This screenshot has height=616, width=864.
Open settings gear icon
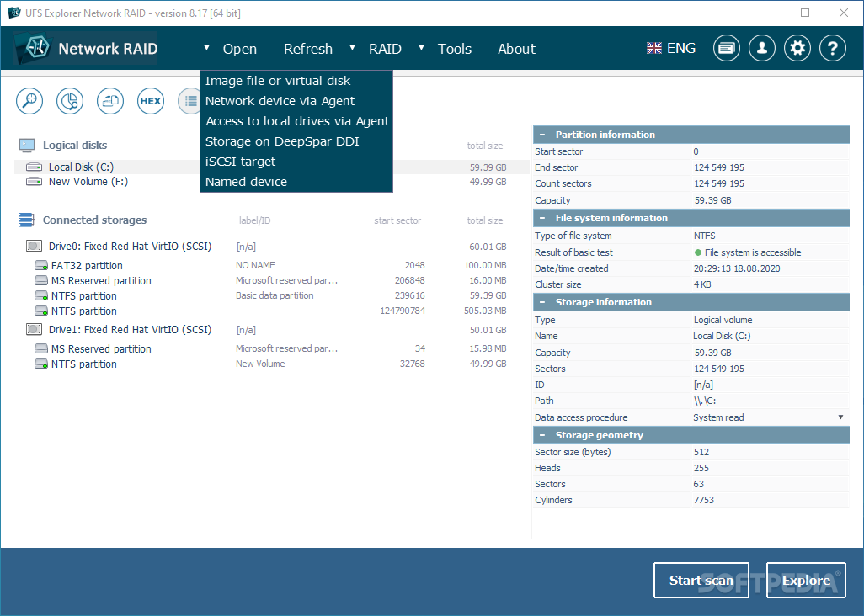797,49
